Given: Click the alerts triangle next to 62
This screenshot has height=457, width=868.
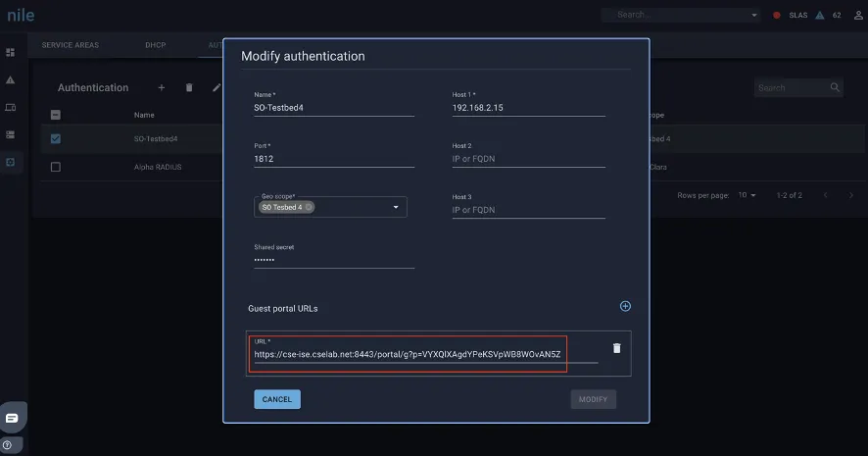Looking at the screenshot, I should point(820,15).
